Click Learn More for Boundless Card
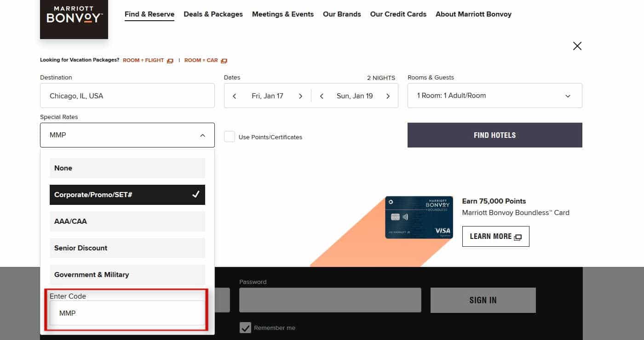The image size is (644, 340). (x=495, y=236)
